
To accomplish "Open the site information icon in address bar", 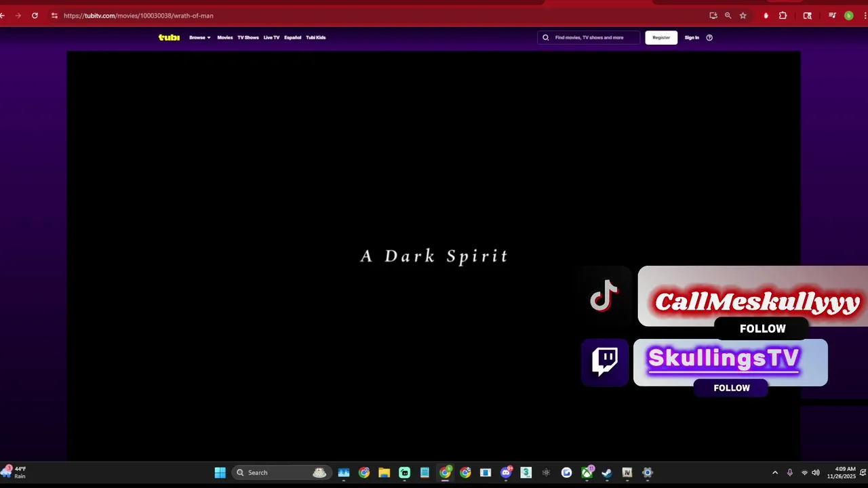I will tap(54, 16).
